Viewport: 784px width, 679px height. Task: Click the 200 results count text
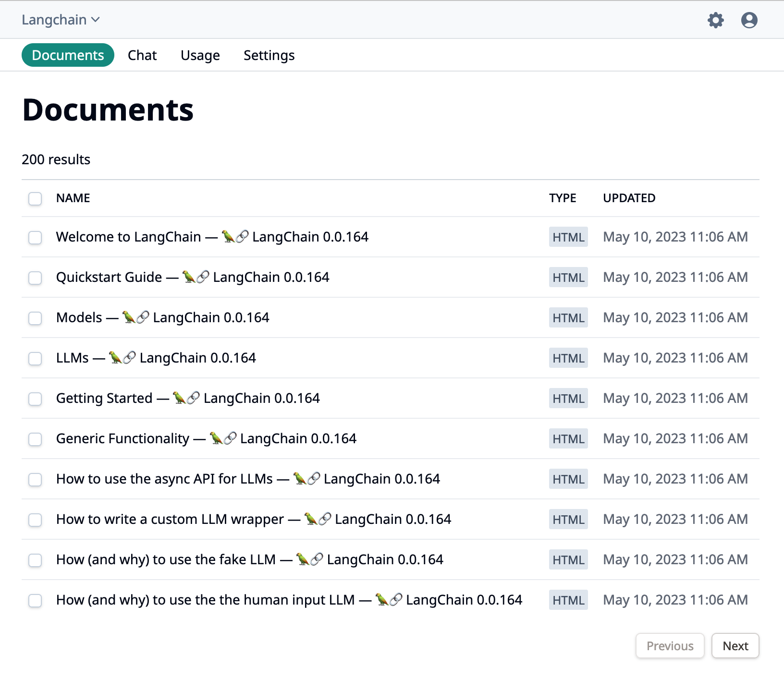[56, 159]
